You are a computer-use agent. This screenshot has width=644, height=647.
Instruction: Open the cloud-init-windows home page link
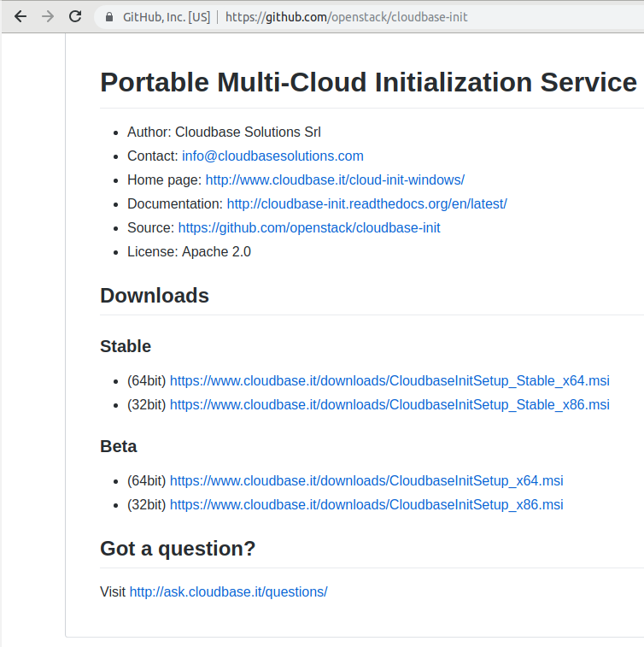(335, 179)
